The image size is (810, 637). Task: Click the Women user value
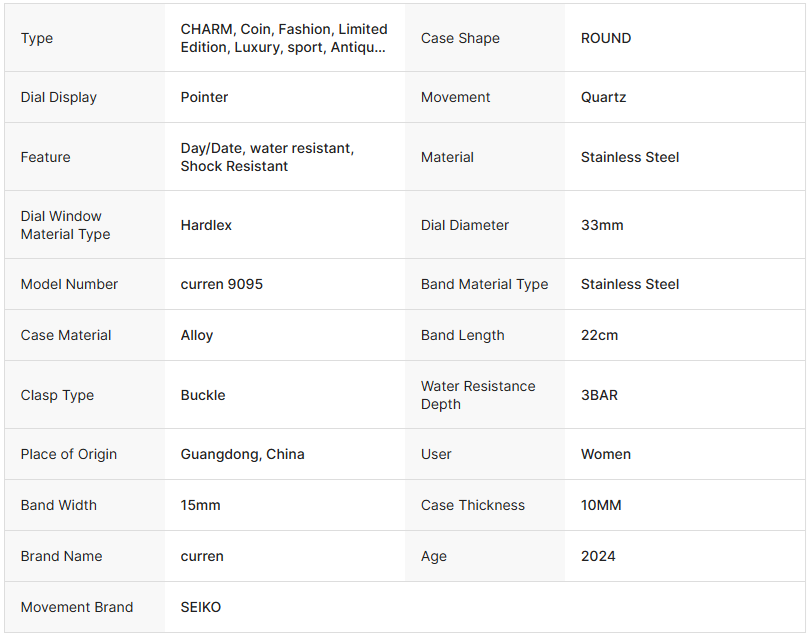click(606, 454)
